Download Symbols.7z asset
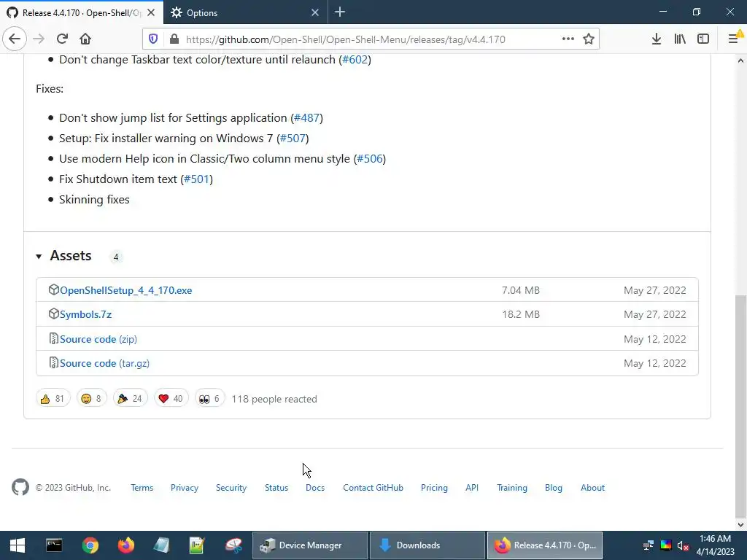Image resolution: width=747 pixels, height=560 pixels. coord(86,314)
